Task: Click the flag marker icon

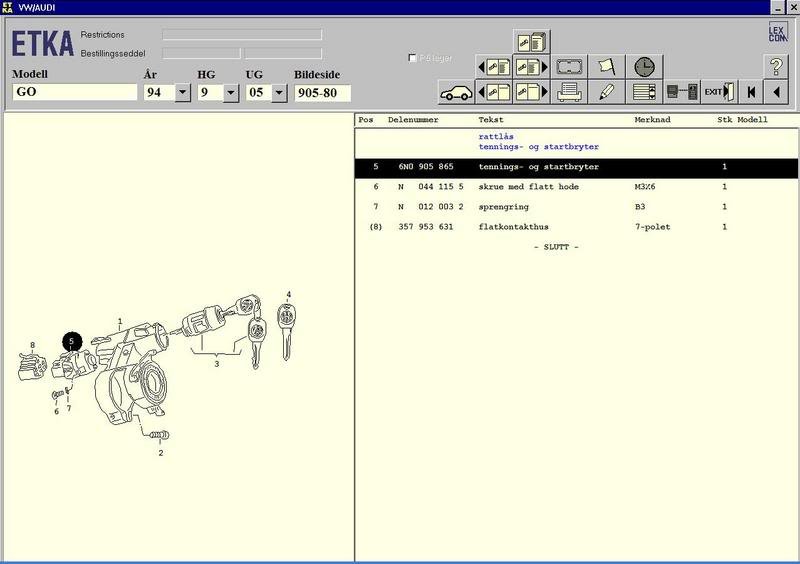Action: 606,67
